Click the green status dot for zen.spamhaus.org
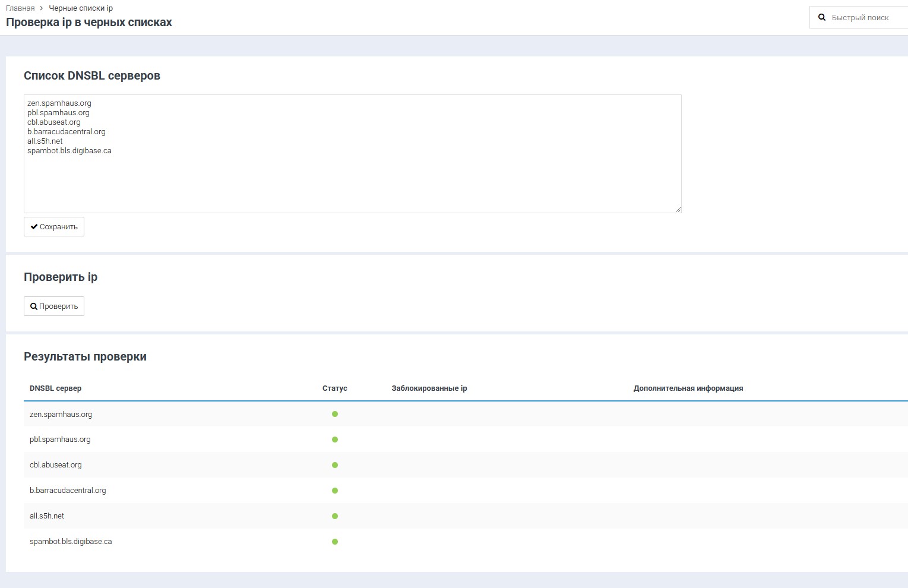The height and width of the screenshot is (588, 908). (335, 414)
